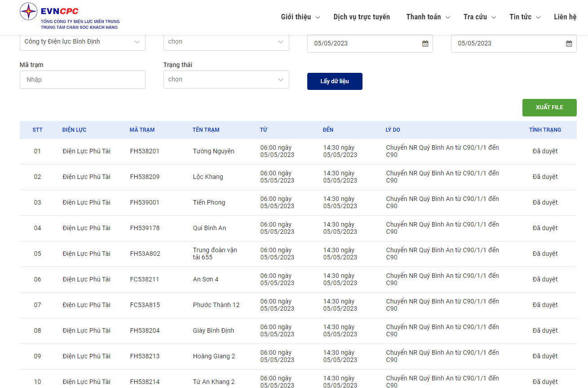The height and width of the screenshot is (388, 588).
Task: Focus the Mã trạm input field
Action: click(83, 80)
